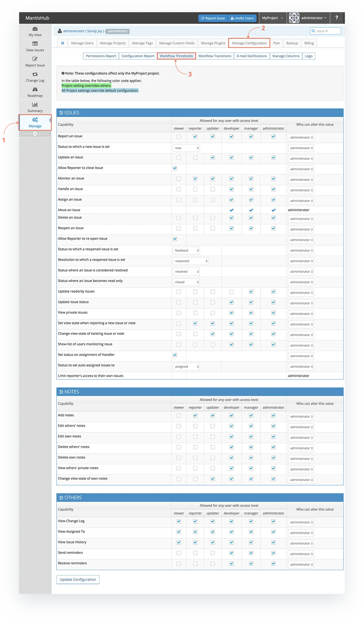This screenshot has height=620, width=364.
Task: Open Change Log icon in sidebar
Action: pyautogui.click(x=35, y=74)
